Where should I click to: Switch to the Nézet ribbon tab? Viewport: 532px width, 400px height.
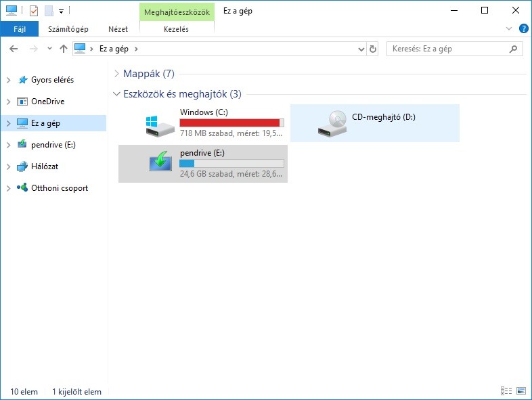118,29
